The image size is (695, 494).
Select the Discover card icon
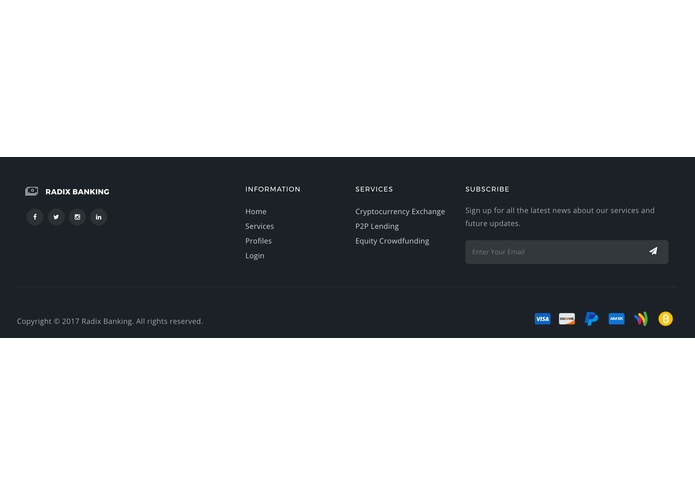tap(567, 319)
